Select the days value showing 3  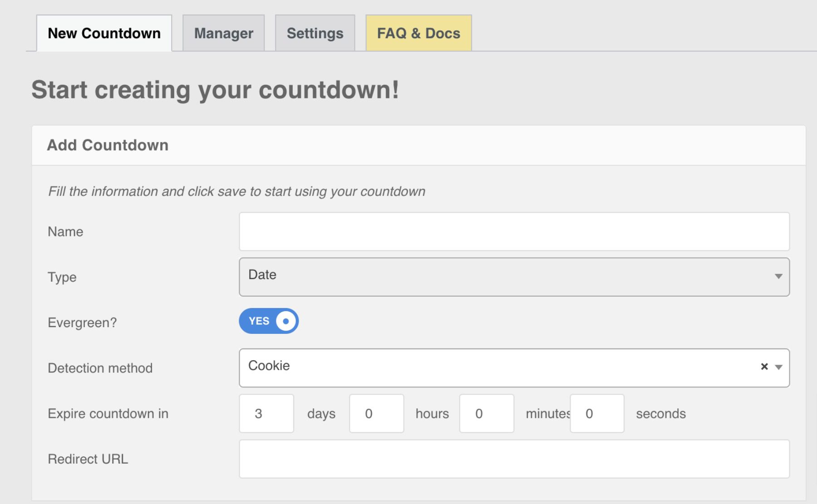tap(266, 413)
